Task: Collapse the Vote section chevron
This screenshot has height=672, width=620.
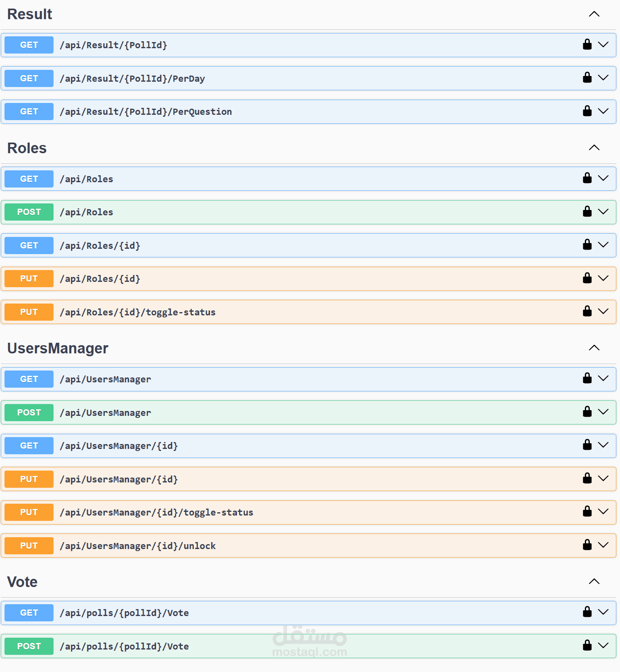Action: tap(594, 581)
